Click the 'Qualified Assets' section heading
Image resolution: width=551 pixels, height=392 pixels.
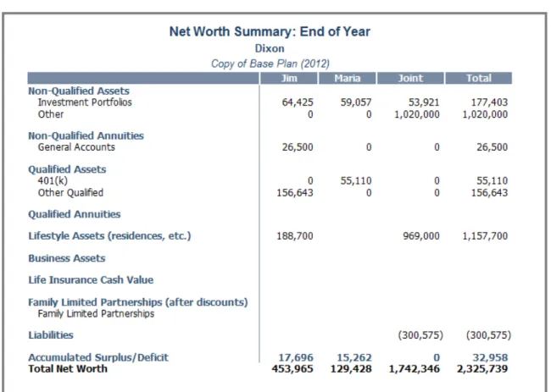click(67, 169)
